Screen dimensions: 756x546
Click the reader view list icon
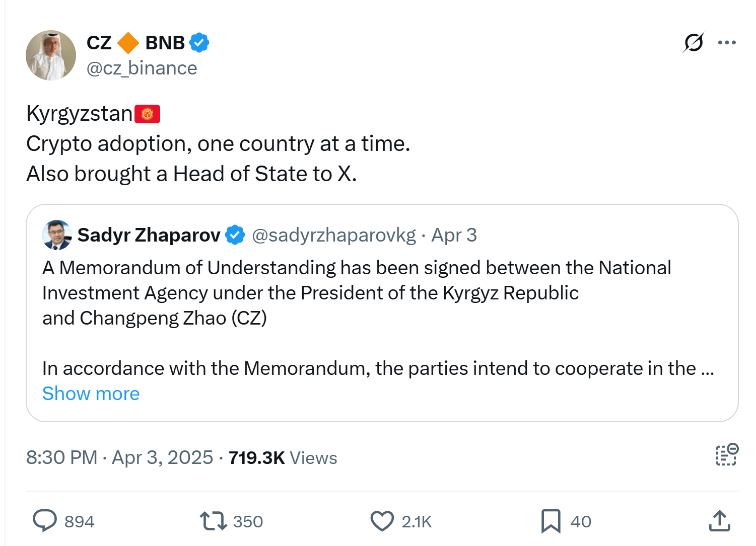point(727,455)
